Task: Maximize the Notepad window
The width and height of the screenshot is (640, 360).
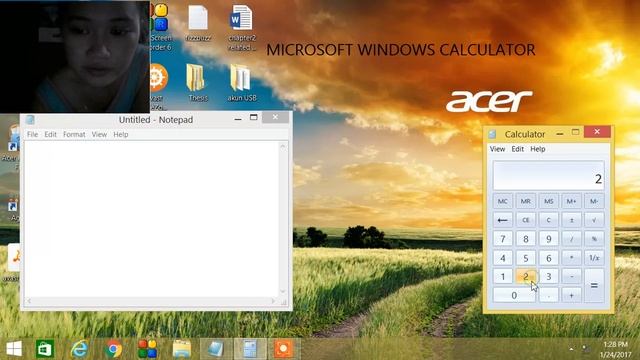Action: [253, 118]
